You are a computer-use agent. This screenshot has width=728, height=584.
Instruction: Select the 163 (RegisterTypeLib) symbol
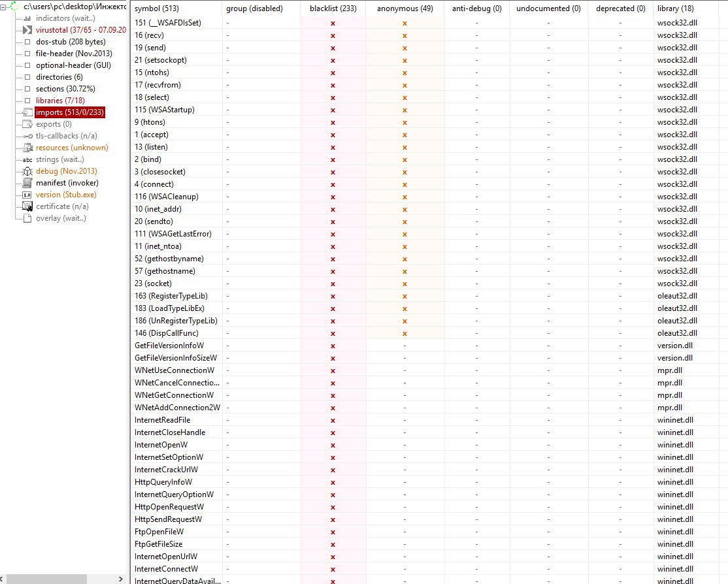[x=171, y=296]
